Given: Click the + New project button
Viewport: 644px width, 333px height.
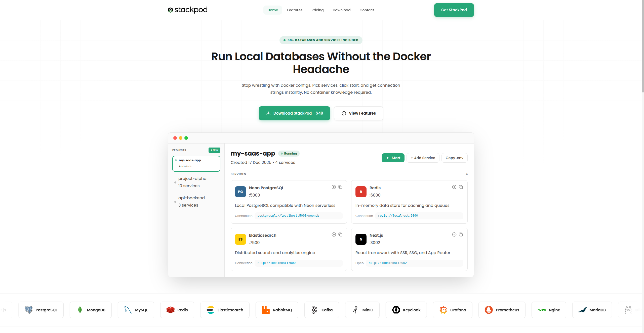Looking at the screenshot, I should tap(214, 150).
